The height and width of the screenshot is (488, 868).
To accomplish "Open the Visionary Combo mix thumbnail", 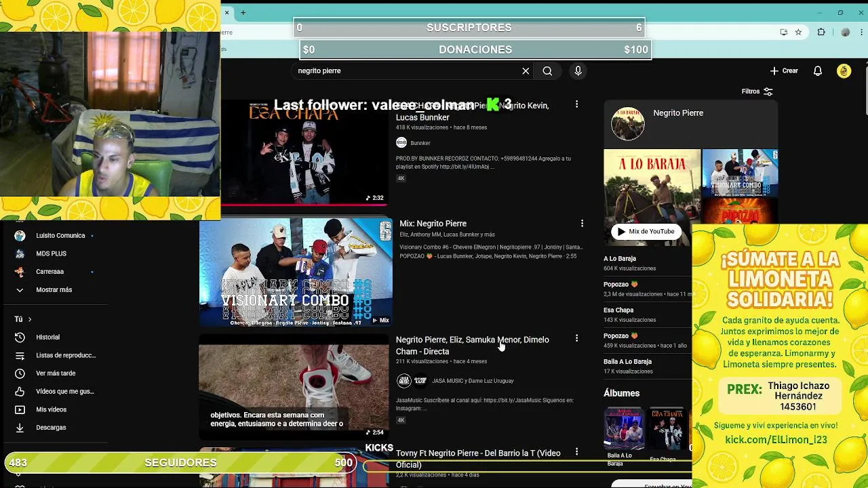I will coord(296,272).
